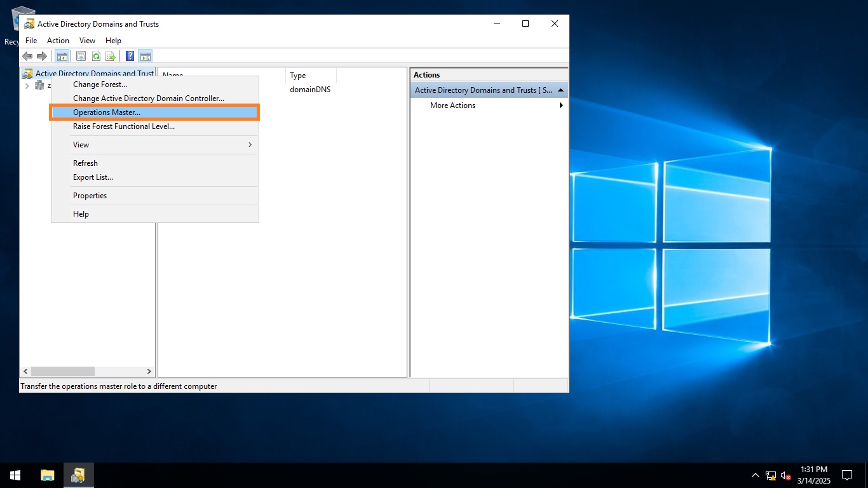Collapse the Actions section header arrow
Image resolution: width=868 pixels, height=488 pixels.
(560, 90)
